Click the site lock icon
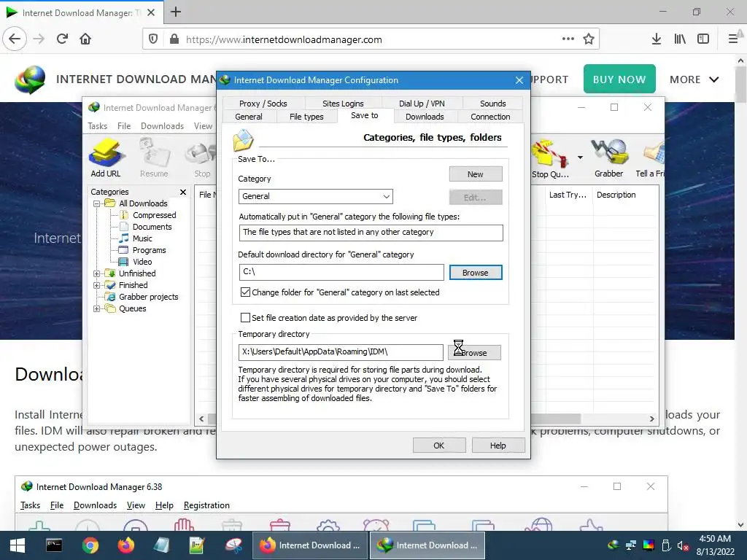 point(174,39)
